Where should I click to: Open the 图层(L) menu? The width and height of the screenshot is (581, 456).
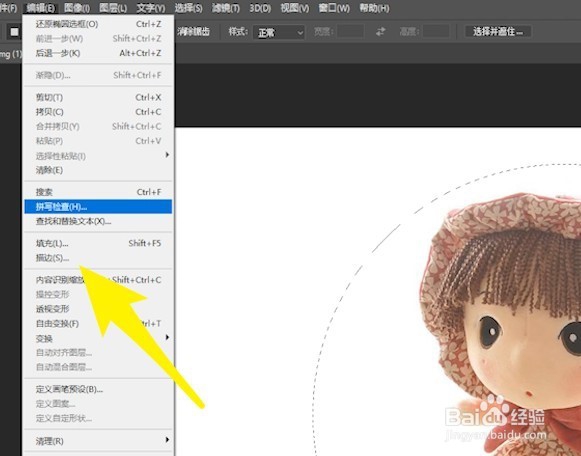pos(113,8)
